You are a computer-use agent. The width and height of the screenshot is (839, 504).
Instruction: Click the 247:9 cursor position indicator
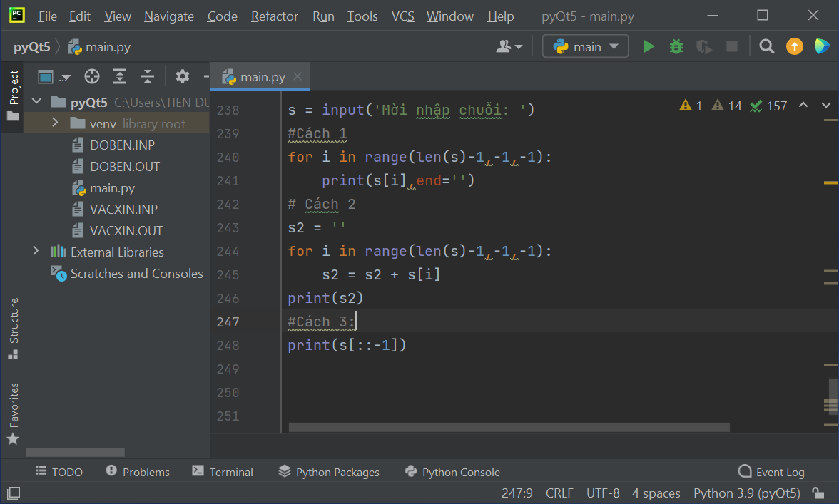click(517, 493)
